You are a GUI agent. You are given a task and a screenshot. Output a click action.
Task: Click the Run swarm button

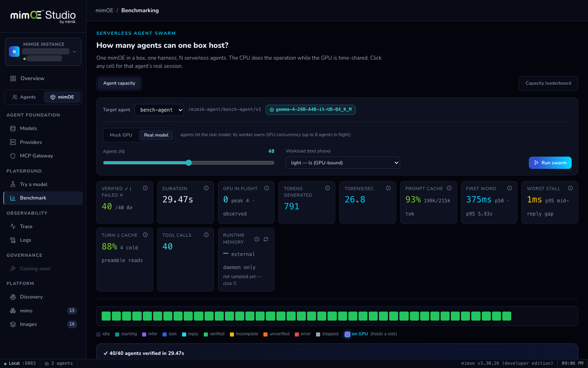click(550, 163)
